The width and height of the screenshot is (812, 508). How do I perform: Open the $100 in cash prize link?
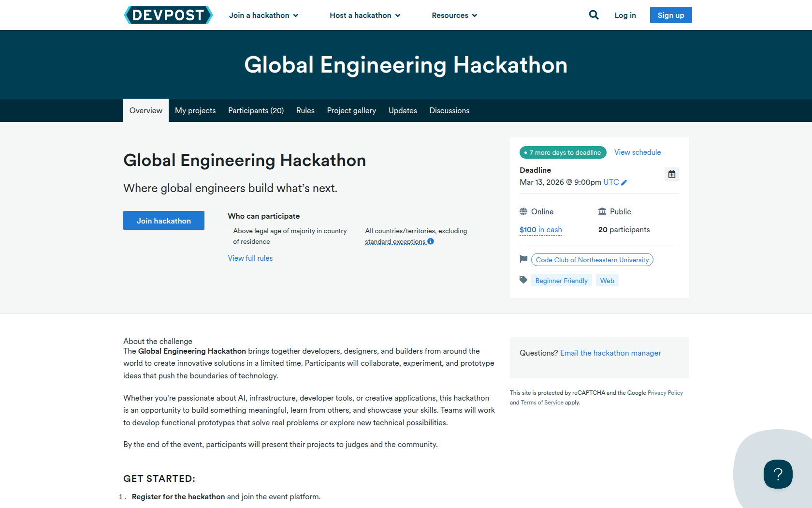pos(540,230)
